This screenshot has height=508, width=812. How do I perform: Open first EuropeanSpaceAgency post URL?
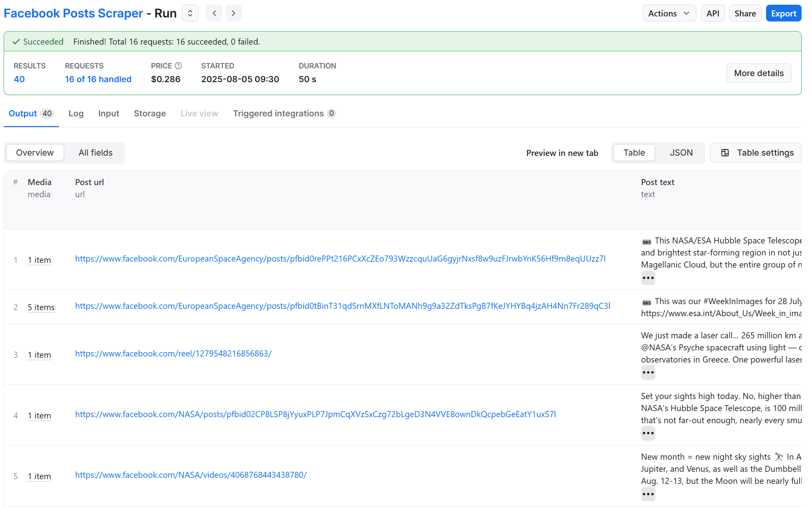coord(340,259)
